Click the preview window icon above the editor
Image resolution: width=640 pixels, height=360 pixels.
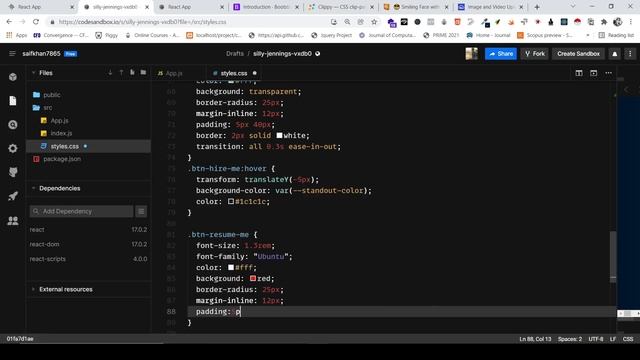click(593, 73)
